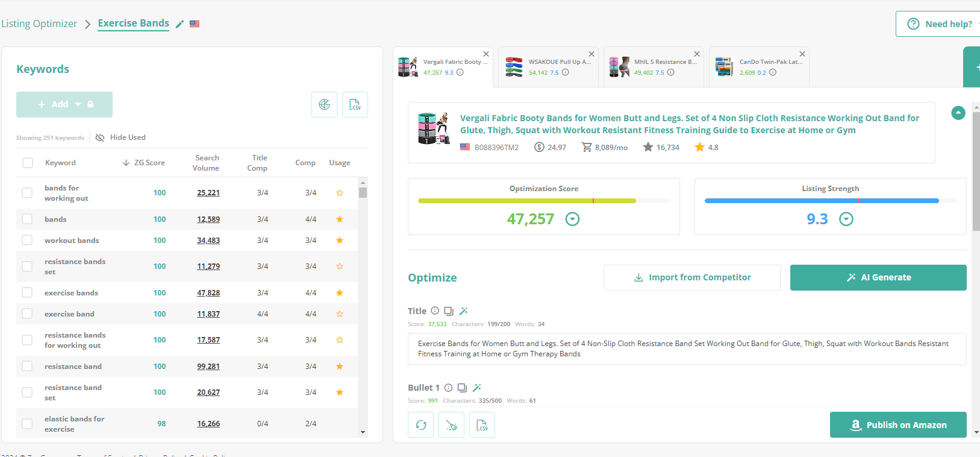Open search volume 25,221 link
Screen dimensions: 980x457
[208, 193]
